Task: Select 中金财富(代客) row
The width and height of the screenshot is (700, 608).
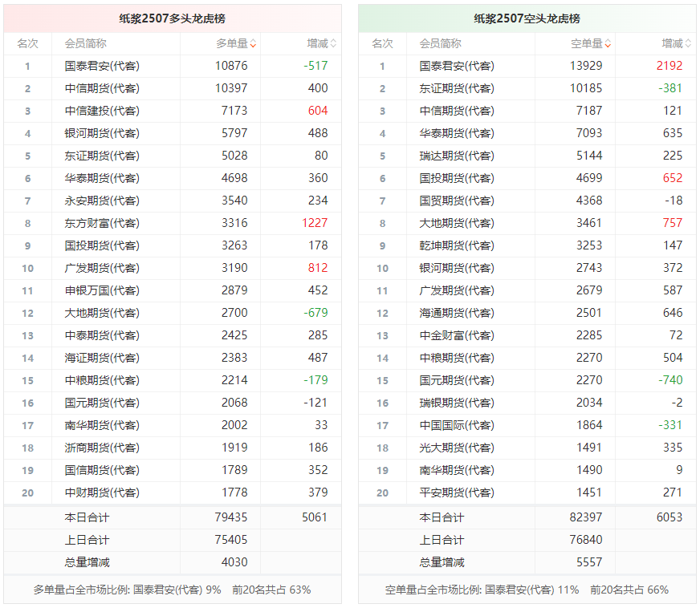Action: click(x=527, y=335)
